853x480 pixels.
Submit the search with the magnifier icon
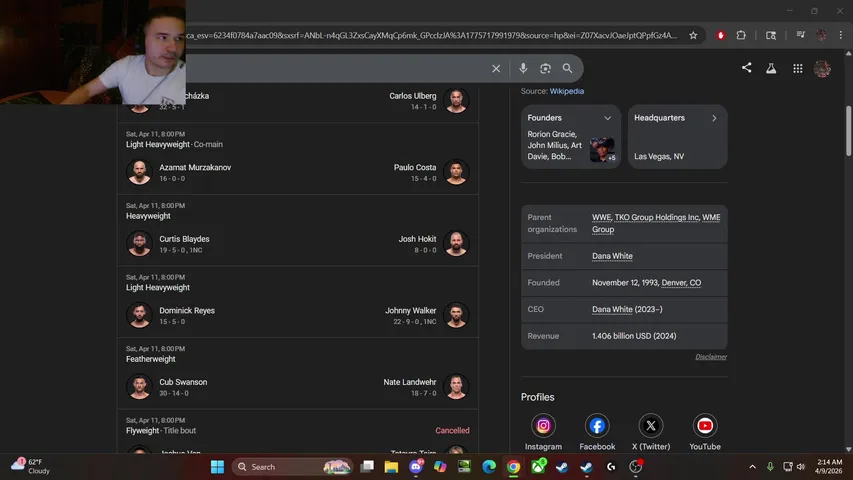(567, 69)
